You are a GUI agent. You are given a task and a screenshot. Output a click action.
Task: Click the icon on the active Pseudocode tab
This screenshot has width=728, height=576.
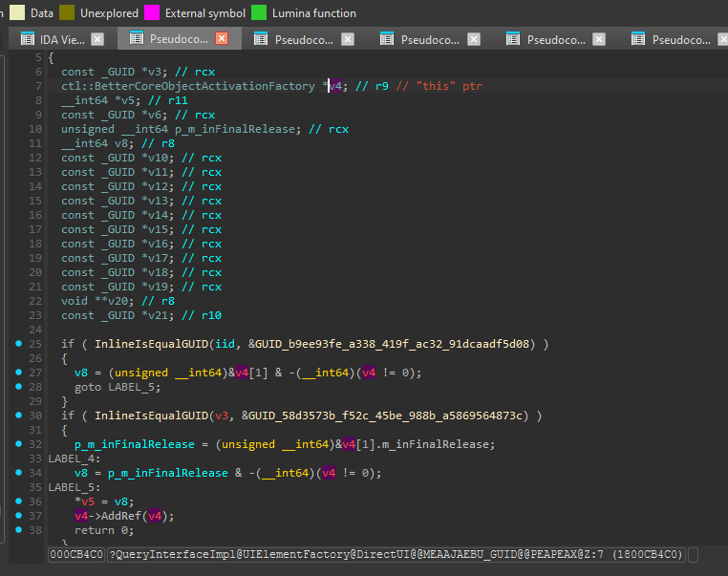(135, 39)
